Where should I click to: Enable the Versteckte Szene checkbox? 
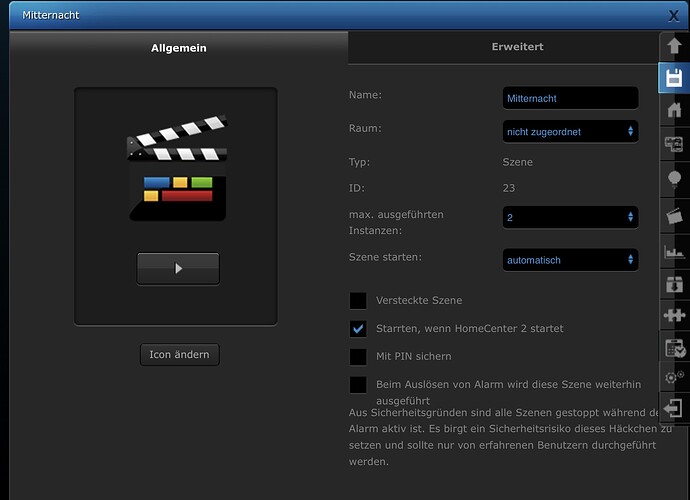click(358, 301)
